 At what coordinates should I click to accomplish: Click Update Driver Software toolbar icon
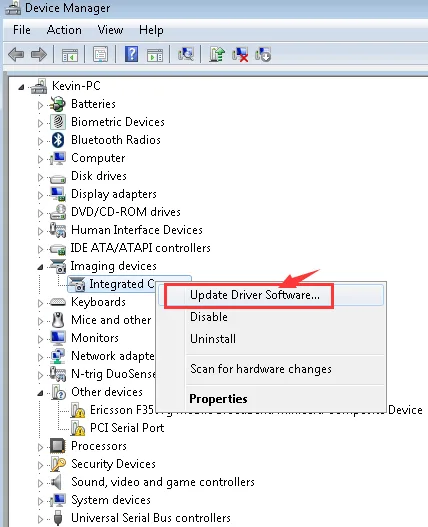pyautogui.click(x=217, y=54)
